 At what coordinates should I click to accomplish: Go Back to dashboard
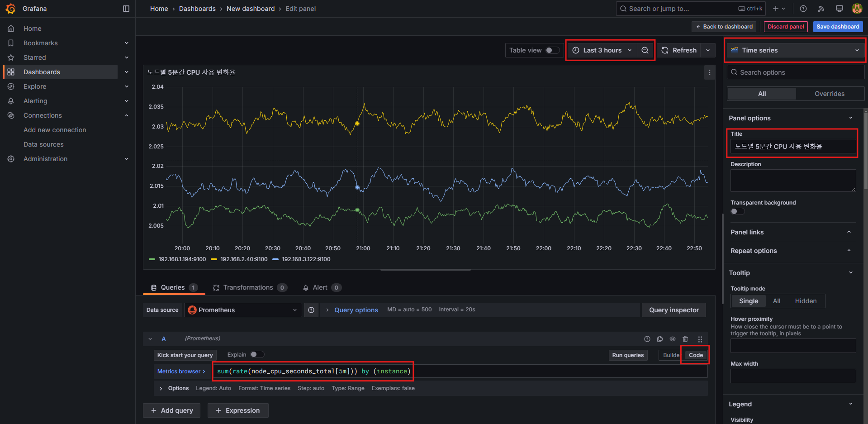pos(724,27)
